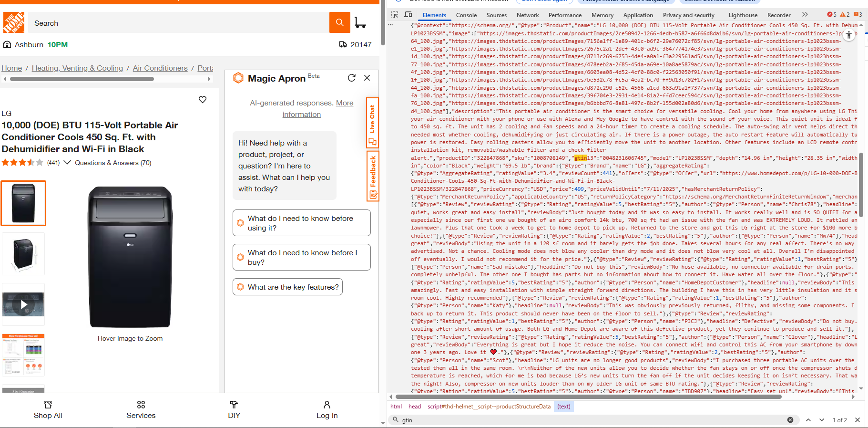Open the Application tab

(638, 15)
